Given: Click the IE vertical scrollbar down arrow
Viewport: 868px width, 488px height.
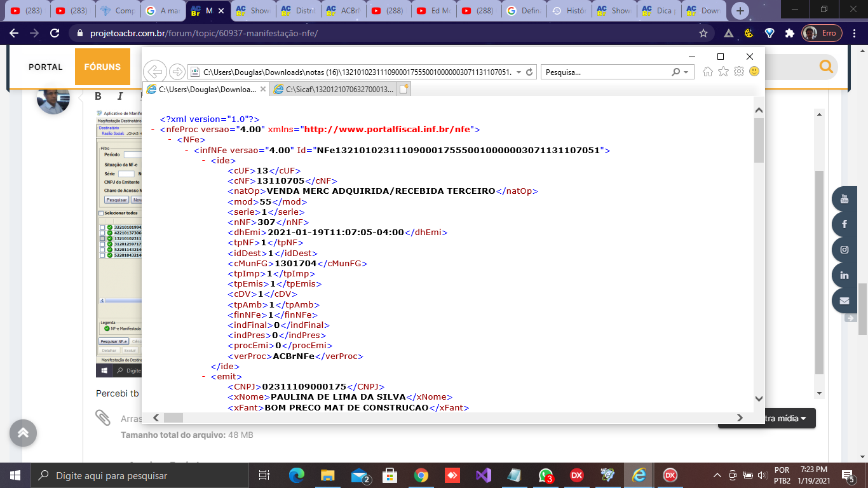Looking at the screenshot, I should 759,398.
